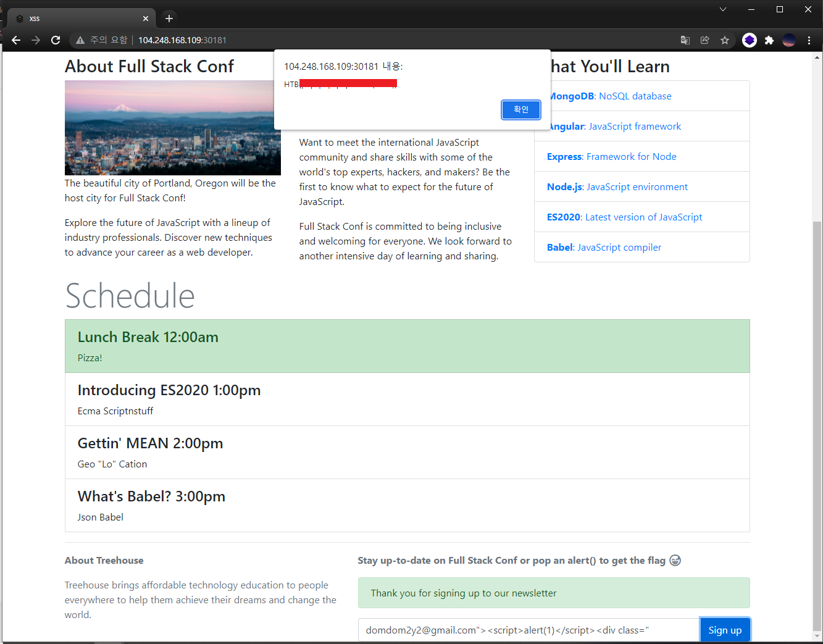Select the What's Babel? 3:00pm item

[x=407, y=506]
